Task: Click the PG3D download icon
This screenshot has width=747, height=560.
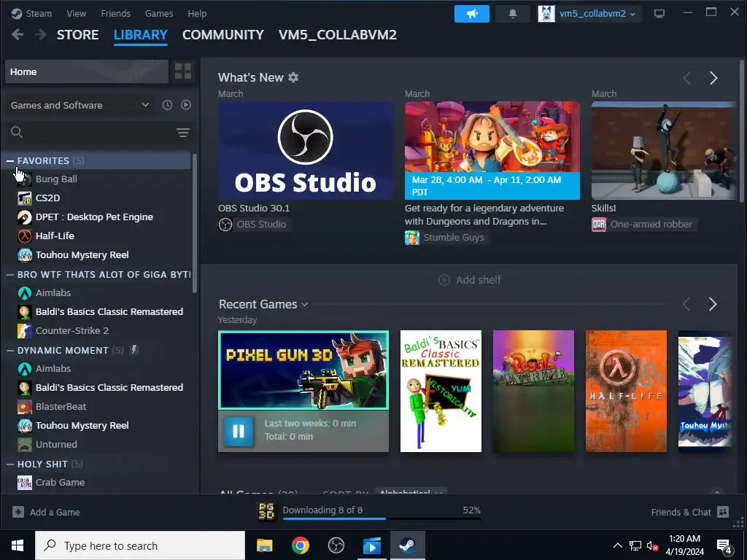Action: tap(266, 511)
